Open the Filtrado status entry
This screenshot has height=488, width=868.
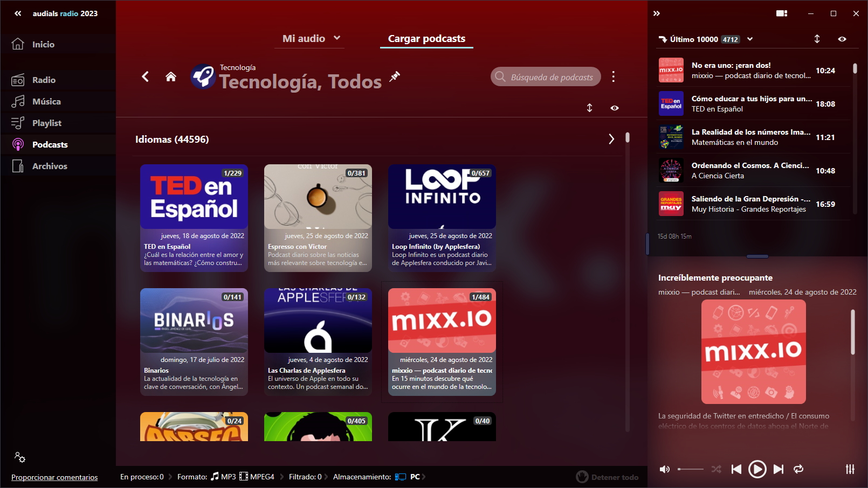coord(305,477)
